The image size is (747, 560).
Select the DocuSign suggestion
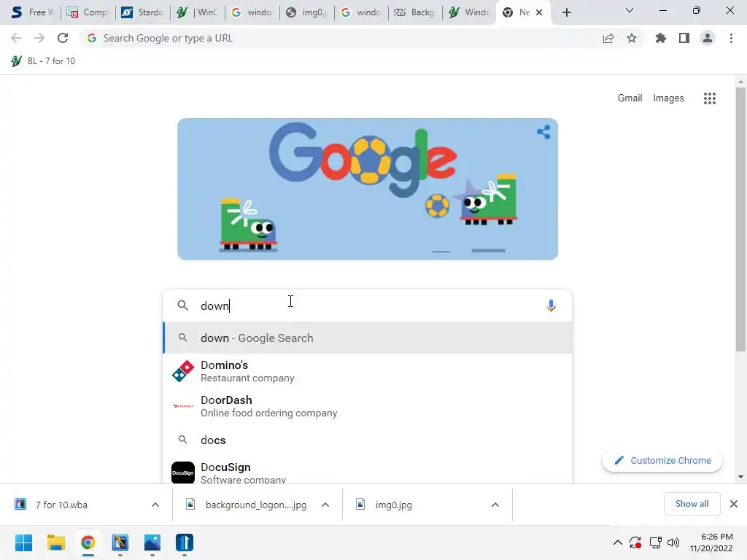[x=368, y=472]
